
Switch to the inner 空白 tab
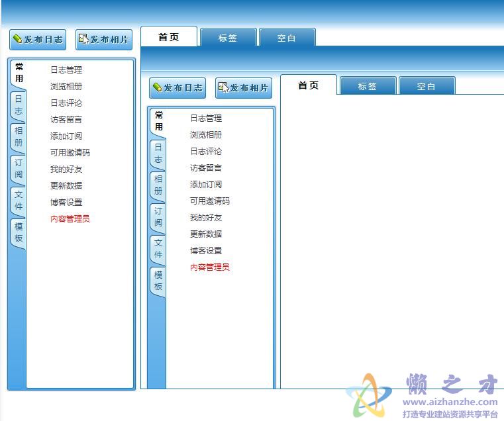point(427,86)
